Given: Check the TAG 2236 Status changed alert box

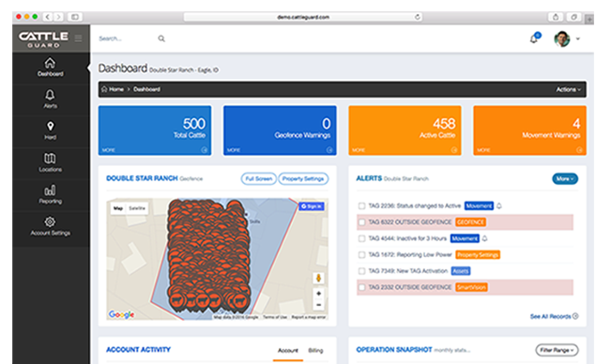Looking at the screenshot, I should click(362, 206).
